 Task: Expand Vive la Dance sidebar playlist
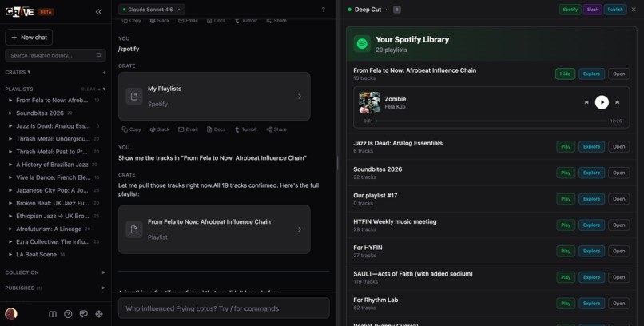pos(10,177)
